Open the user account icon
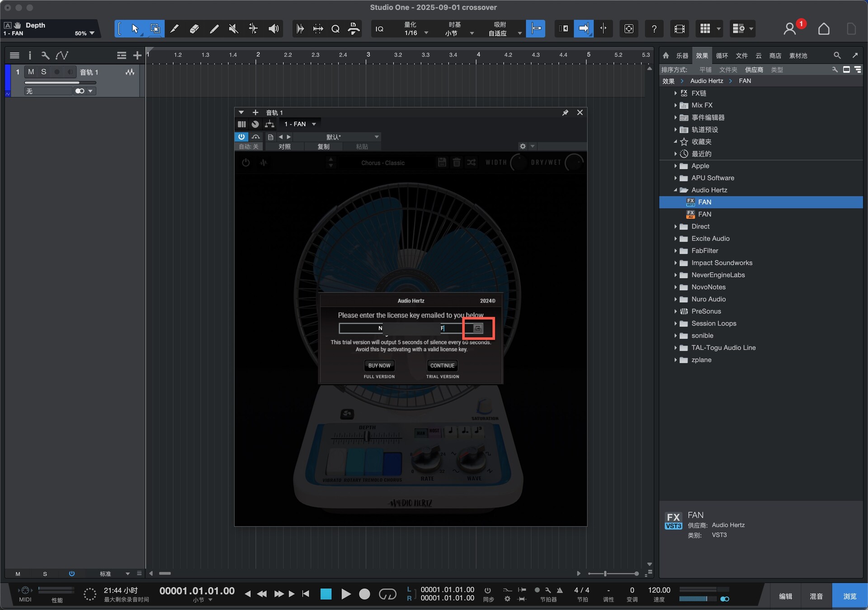868x610 pixels. point(789,29)
